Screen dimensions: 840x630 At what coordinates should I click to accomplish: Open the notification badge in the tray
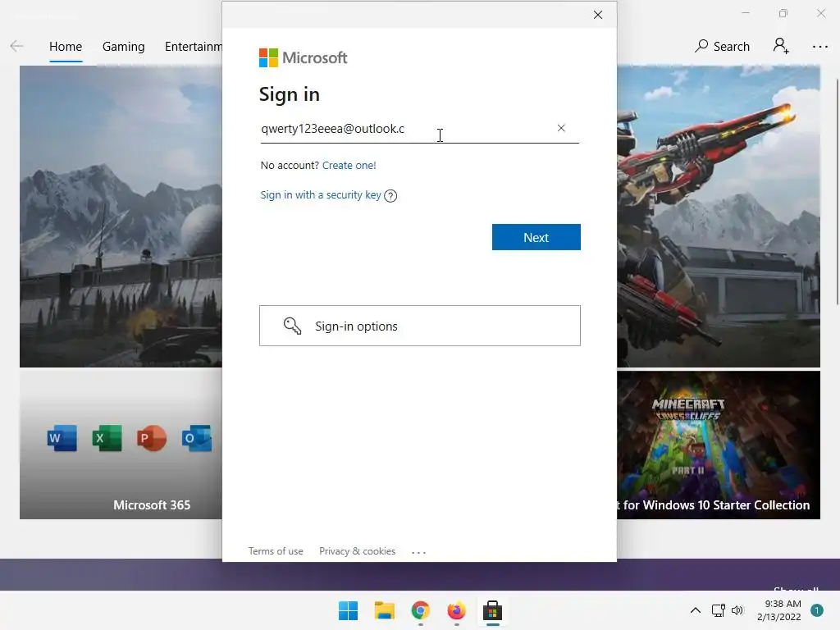(x=816, y=610)
